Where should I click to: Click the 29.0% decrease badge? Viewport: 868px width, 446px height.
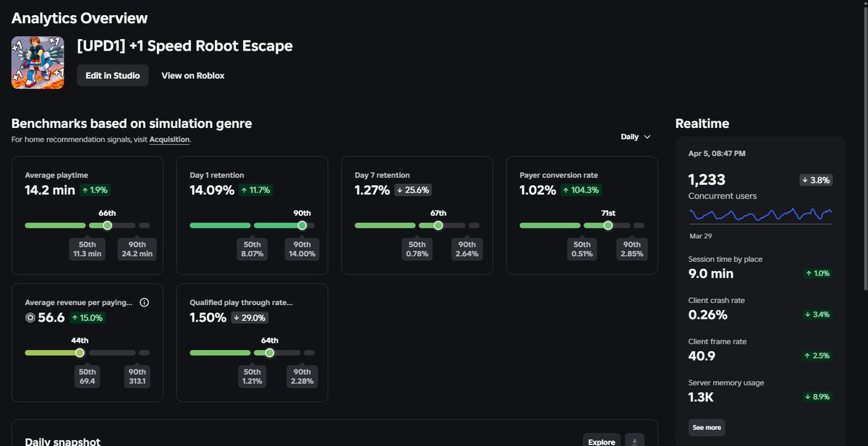250,318
